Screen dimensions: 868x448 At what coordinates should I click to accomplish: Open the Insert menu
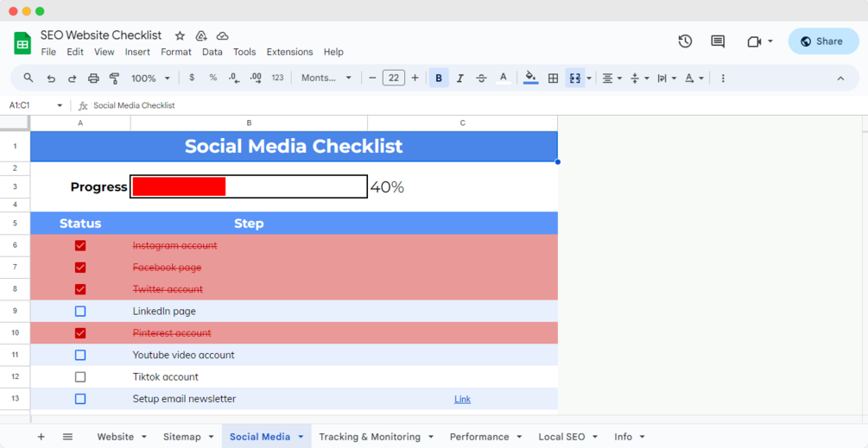click(137, 52)
